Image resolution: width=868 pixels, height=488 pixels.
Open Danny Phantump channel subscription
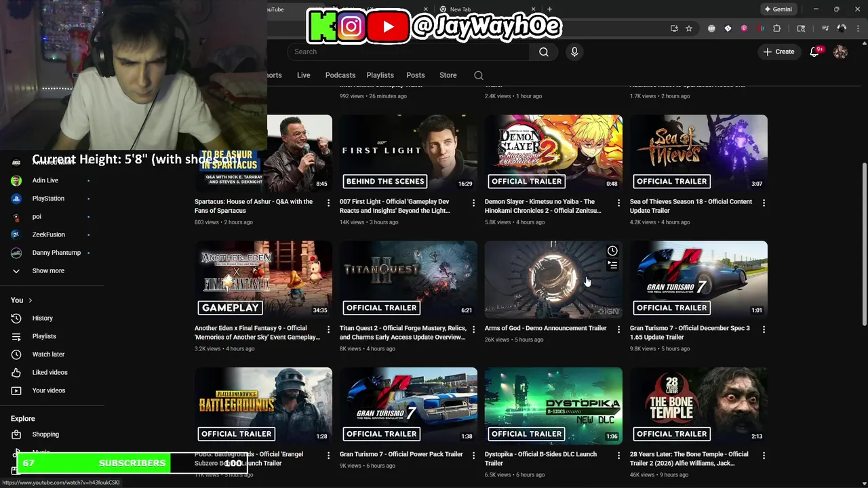point(52,252)
